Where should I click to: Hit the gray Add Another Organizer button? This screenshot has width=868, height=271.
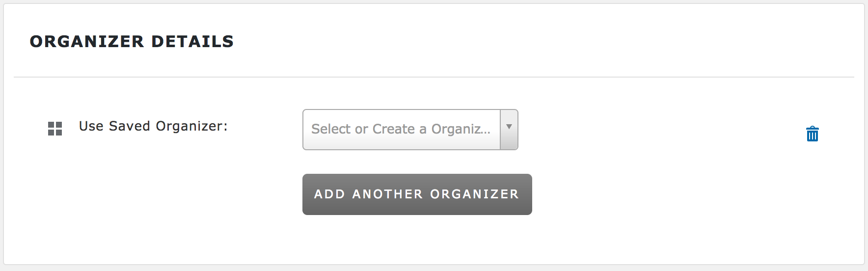(x=417, y=194)
